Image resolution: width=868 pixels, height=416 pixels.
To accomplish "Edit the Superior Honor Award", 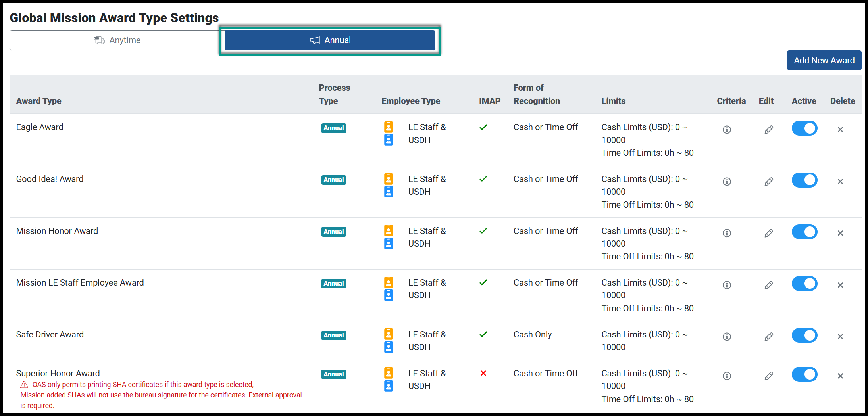I will 769,376.
